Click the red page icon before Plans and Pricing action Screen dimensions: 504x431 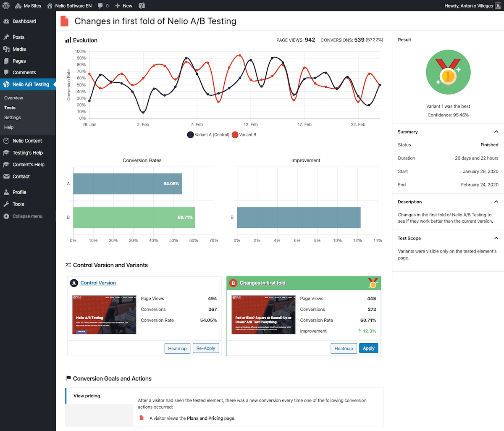tap(142, 418)
